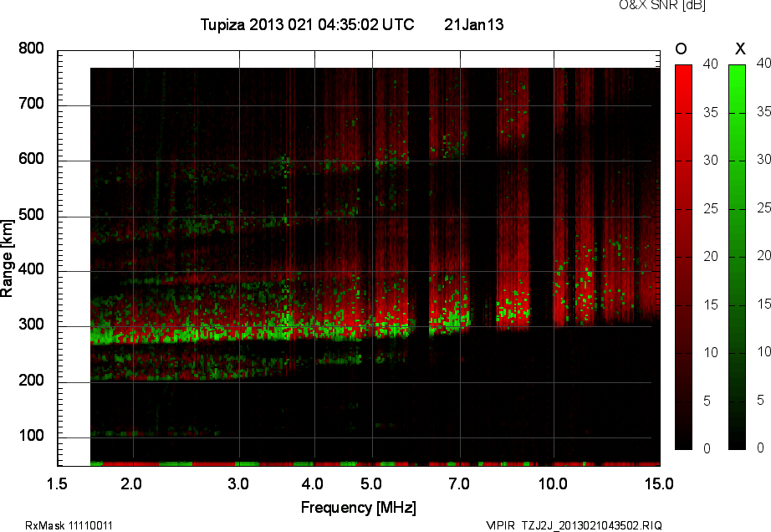Click the '35' value on the O scale

click(711, 113)
